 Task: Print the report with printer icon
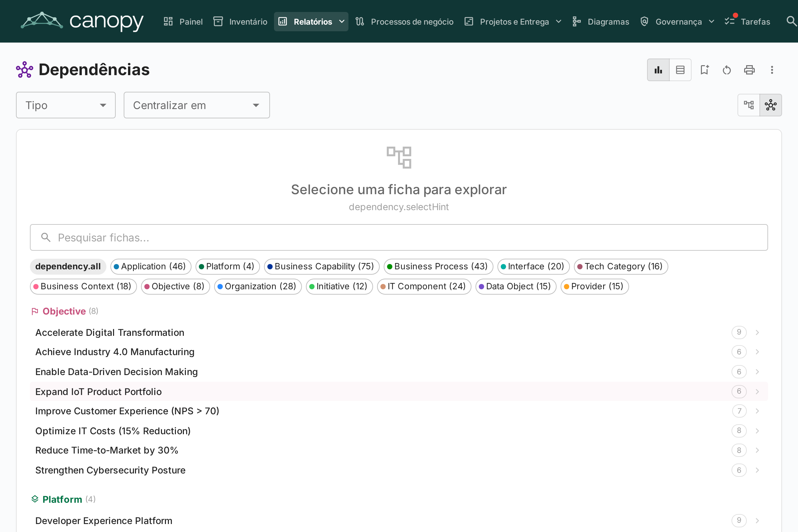(x=749, y=70)
